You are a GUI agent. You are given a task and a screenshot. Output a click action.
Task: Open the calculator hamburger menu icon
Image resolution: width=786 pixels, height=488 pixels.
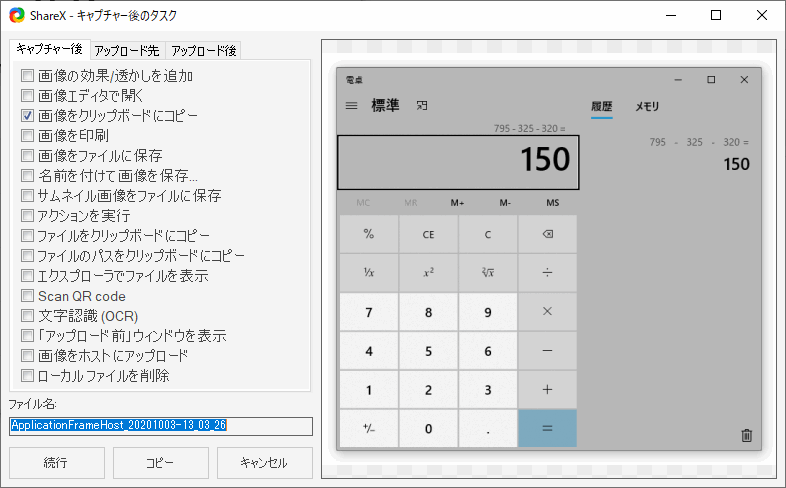(x=351, y=106)
